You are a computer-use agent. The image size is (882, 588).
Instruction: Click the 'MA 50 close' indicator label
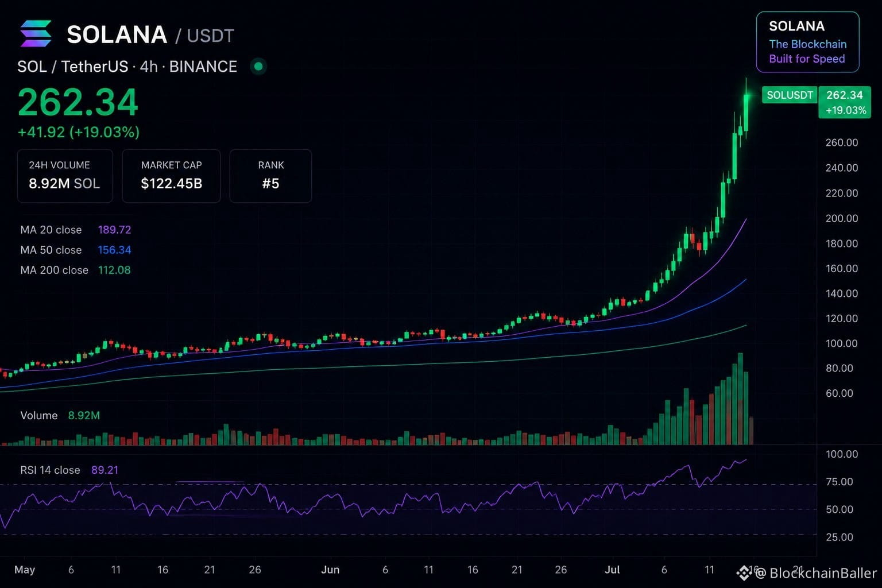51,250
